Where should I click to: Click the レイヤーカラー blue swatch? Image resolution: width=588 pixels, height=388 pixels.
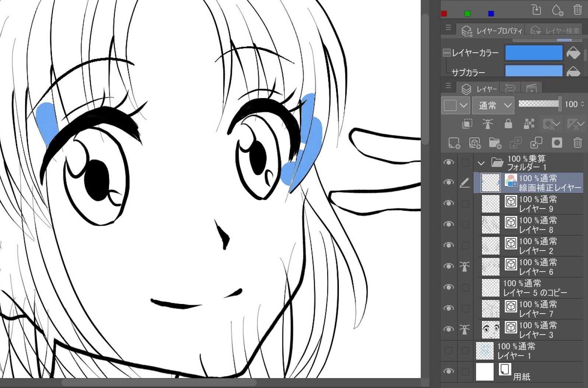coord(533,53)
